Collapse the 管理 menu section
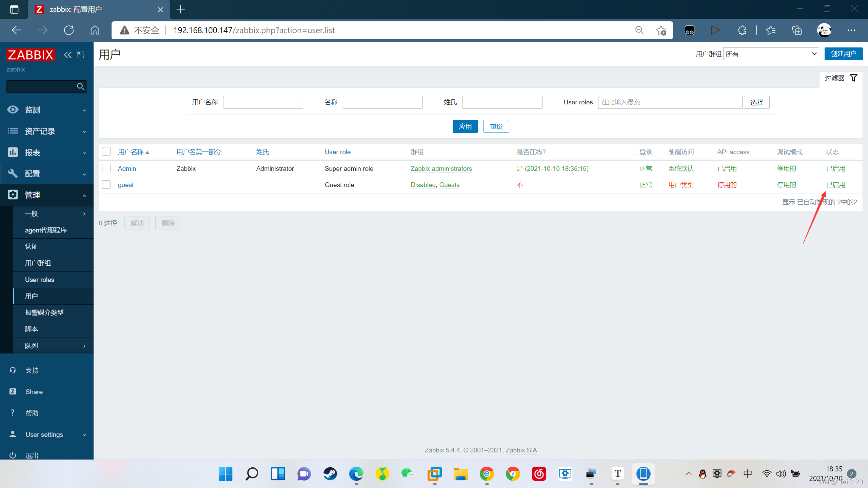 [47, 195]
